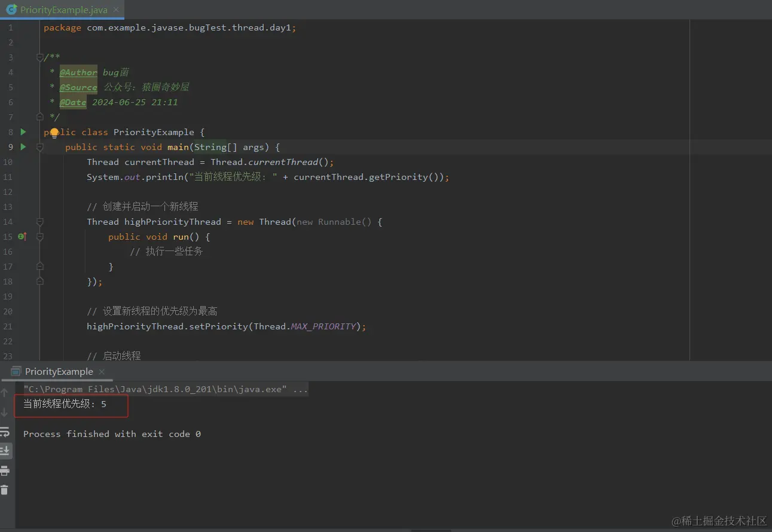Select the PriorityExample.java editor tab
Image resolution: width=772 pixels, height=532 pixels.
pos(61,10)
